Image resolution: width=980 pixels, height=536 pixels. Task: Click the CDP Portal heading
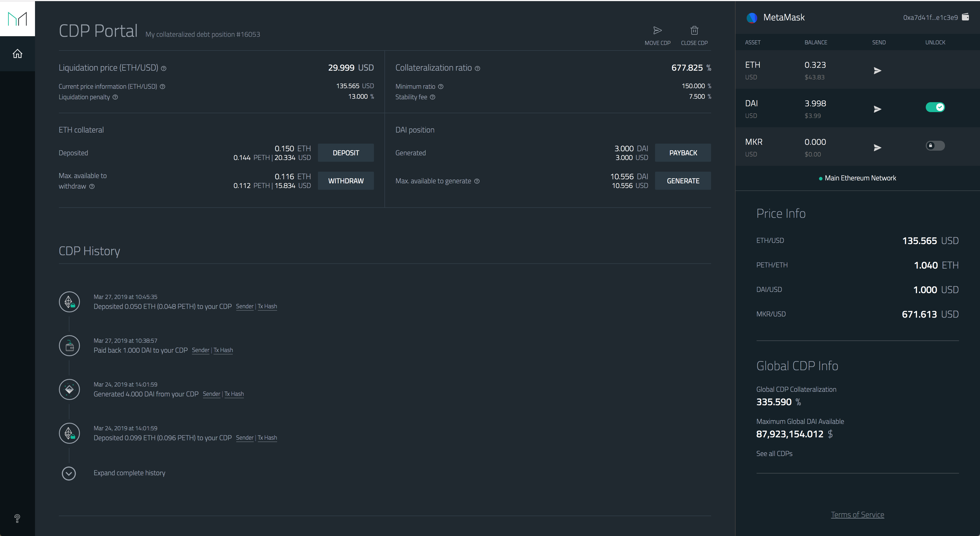(x=98, y=31)
